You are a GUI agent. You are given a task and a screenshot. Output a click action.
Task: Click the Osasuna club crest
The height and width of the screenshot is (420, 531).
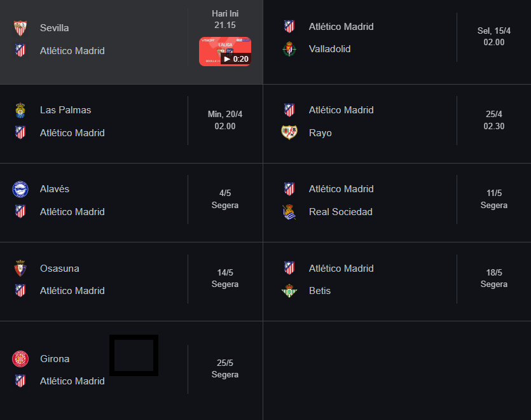(20, 268)
